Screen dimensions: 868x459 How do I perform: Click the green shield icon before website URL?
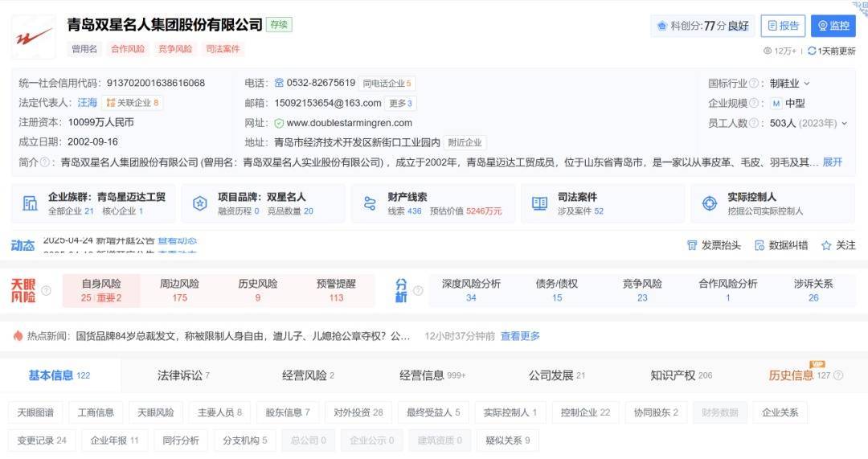[279, 123]
